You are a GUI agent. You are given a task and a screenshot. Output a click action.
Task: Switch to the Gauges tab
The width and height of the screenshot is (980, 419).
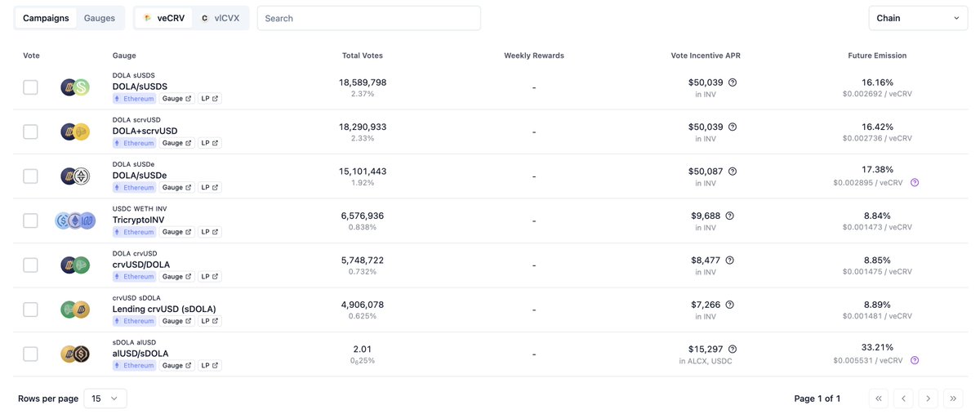(x=100, y=18)
